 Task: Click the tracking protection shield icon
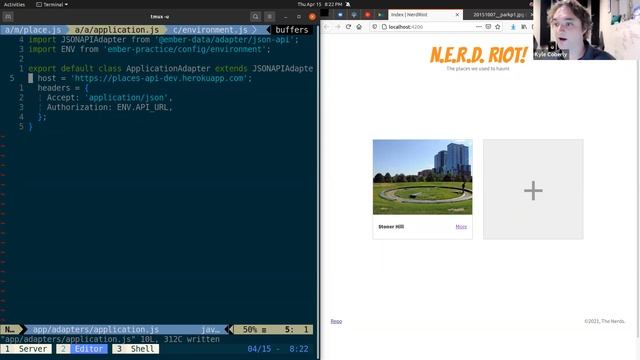pos(374,27)
